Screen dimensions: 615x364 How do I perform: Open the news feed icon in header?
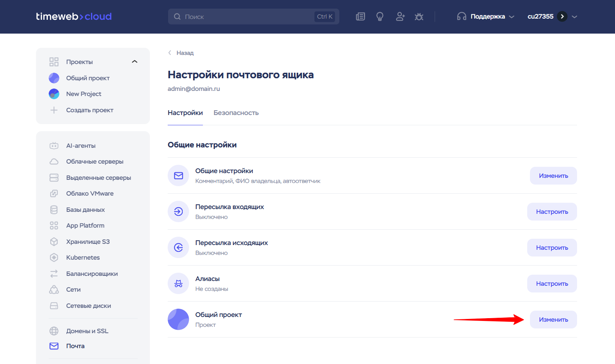tap(360, 17)
